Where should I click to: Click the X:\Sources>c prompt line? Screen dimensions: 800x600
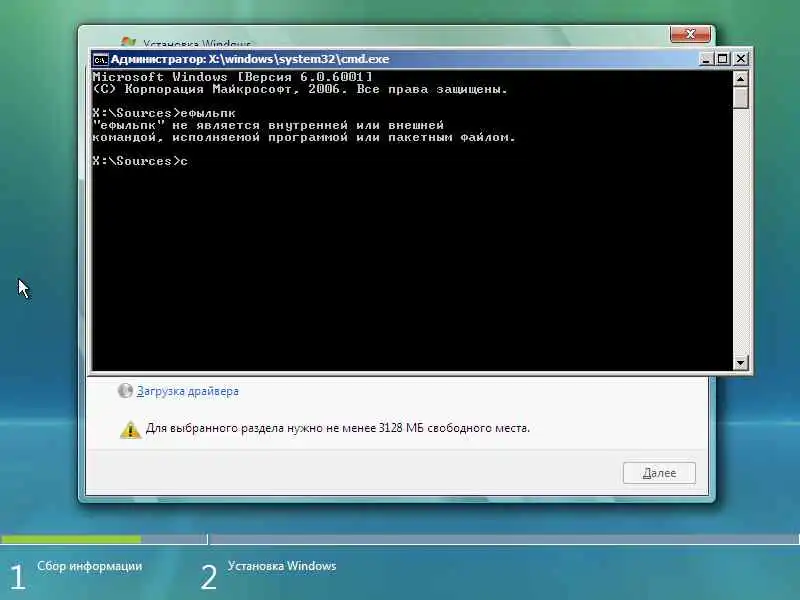point(140,161)
